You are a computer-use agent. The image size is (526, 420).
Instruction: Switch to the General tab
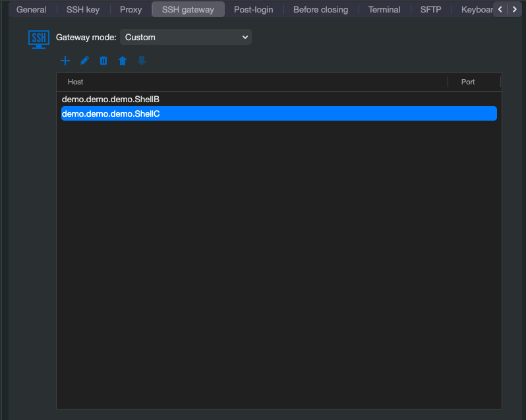click(x=31, y=9)
